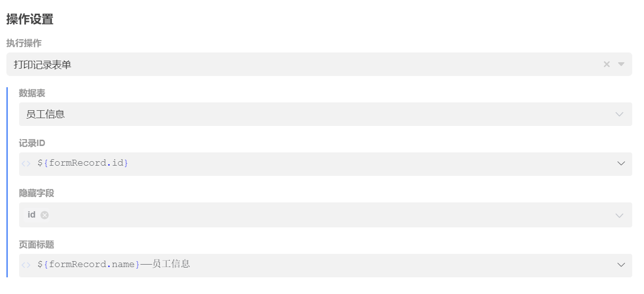Open the 隐藏字段 dropdown chevron
Image resolution: width=644 pixels, height=294 pixels.
tap(620, 216)
